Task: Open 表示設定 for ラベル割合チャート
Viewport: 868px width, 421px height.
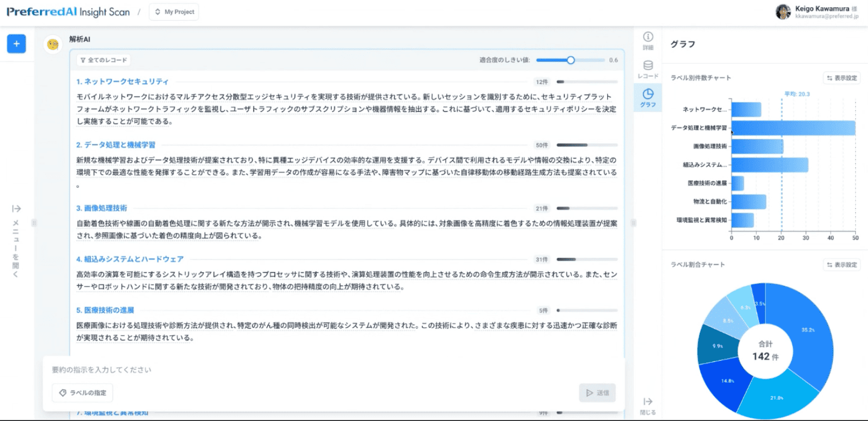Action: [842, 265]
